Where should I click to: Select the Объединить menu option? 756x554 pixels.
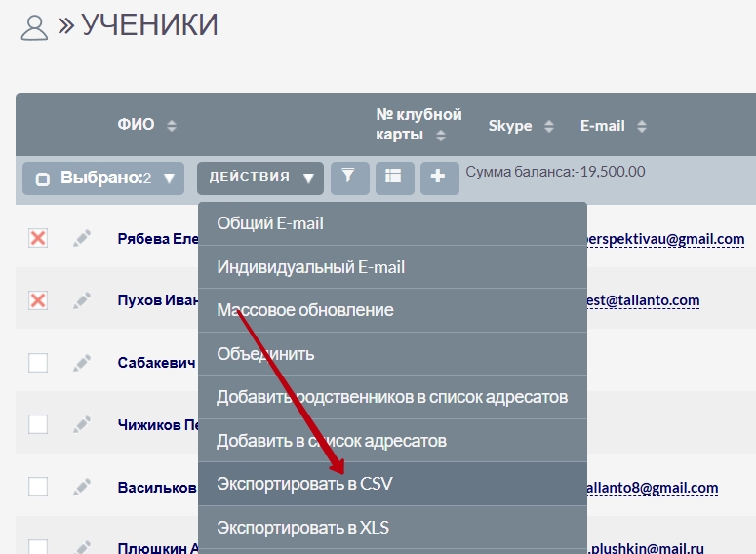392,354
